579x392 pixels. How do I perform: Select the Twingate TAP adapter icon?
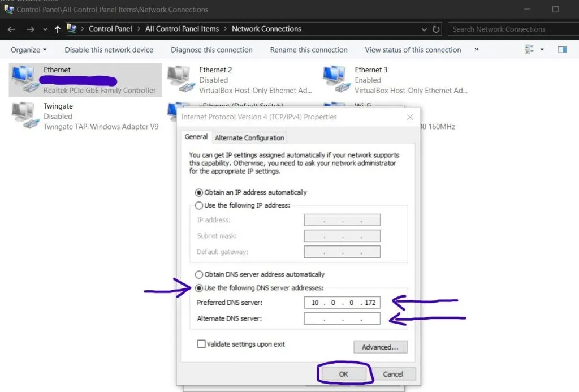[x=24, y=115]
